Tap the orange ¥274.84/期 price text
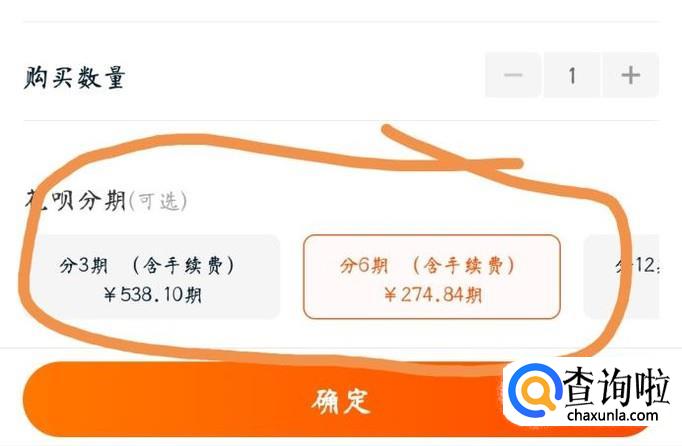The height and width of the screenshot is (446, 682). tap(433, 295)
